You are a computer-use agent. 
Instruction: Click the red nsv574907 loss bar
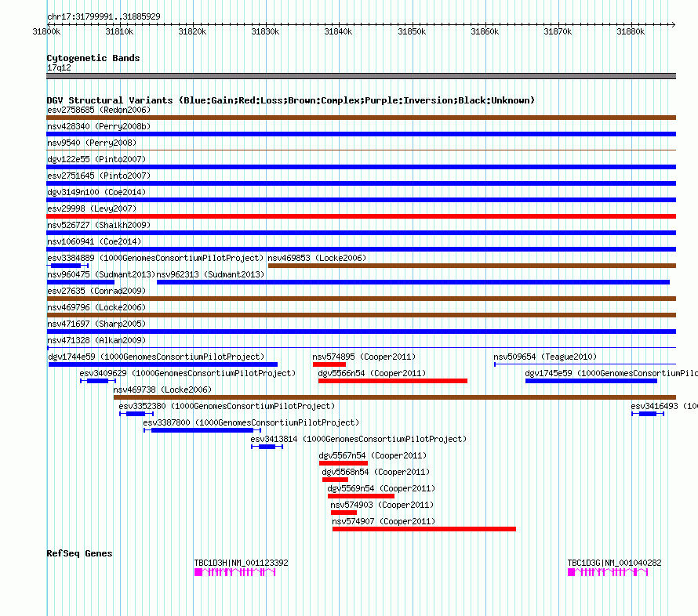(424, 529)
